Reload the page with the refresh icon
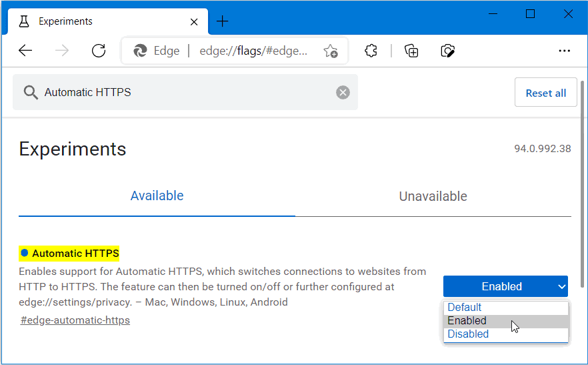The image size is (588, 365). 99,50
